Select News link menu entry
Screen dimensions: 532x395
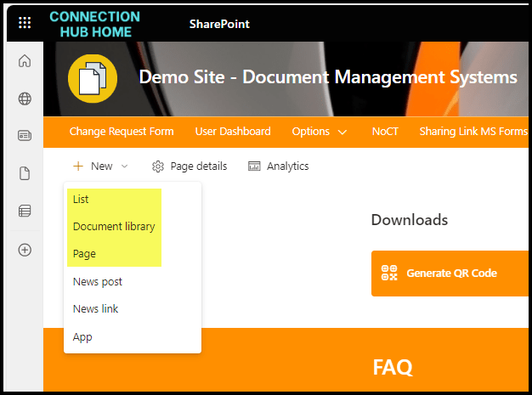pos(95,309)
